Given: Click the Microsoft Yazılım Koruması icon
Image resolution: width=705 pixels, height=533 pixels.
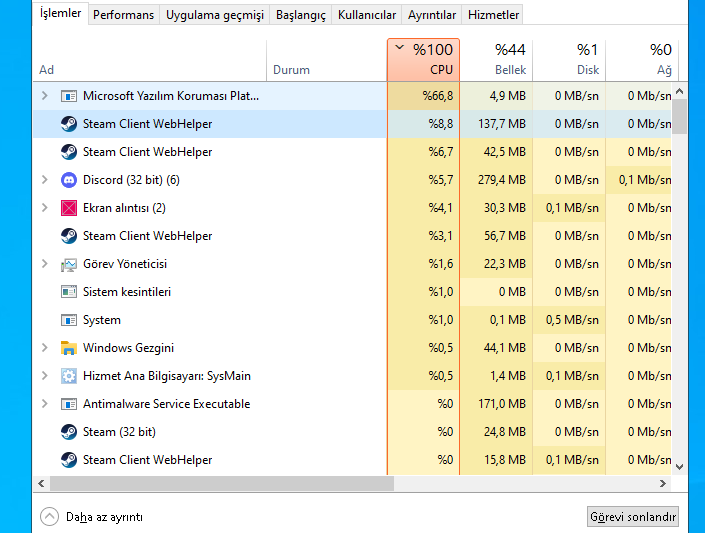Looking at the screenshot, I should coord(69,96).
